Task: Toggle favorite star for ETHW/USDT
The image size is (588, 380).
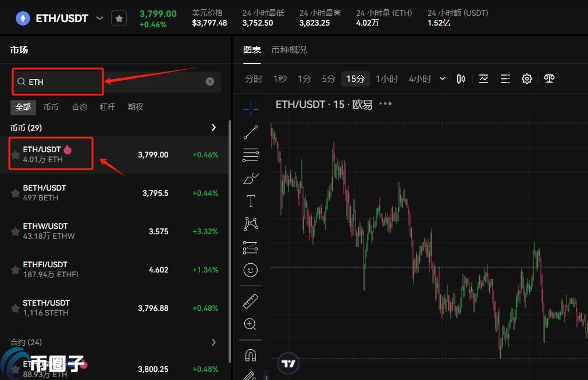Action: click(x=15, y=232)
